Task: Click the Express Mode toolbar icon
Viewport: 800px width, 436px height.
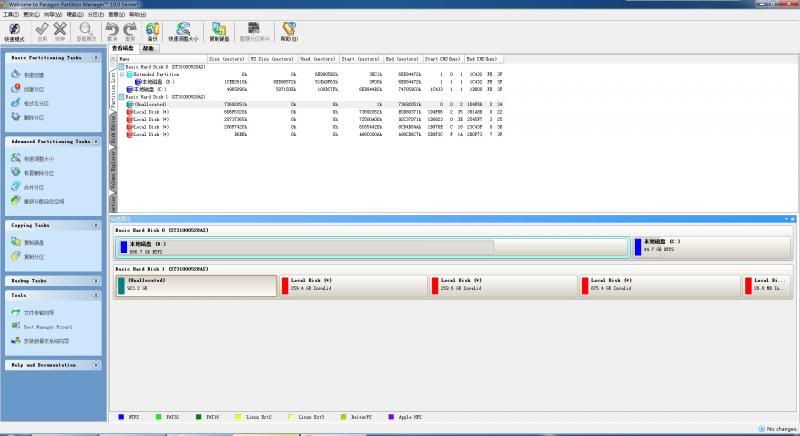Action: pyautogui.click(x=15, y=32)
